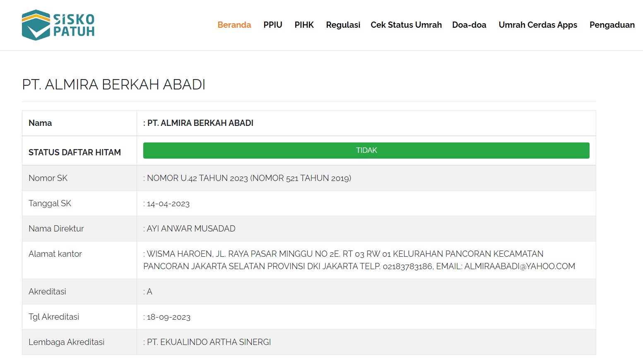Open the Pengaduan page link
Viewport: 643px width, 364px height.
point(612,25)
